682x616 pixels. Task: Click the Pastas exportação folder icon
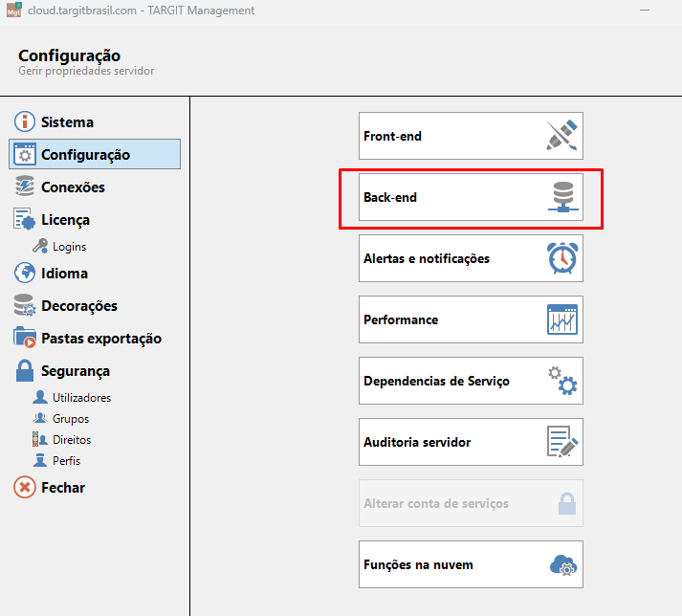click(x=24, y=338)
